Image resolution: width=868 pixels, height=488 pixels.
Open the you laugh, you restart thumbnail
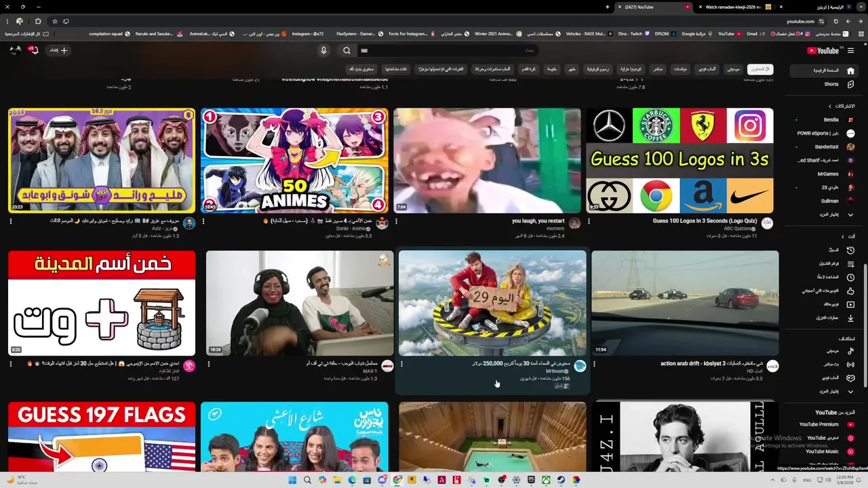(487, 161)
